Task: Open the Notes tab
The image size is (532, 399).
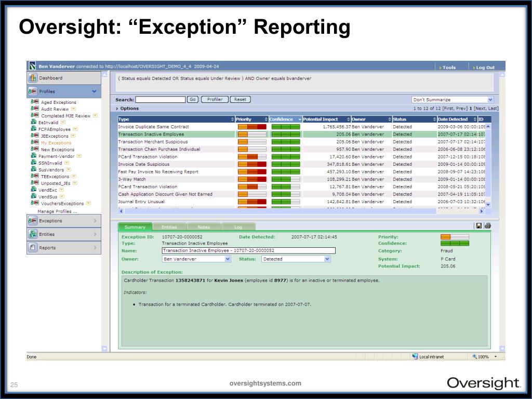Action: coord(204,227)
